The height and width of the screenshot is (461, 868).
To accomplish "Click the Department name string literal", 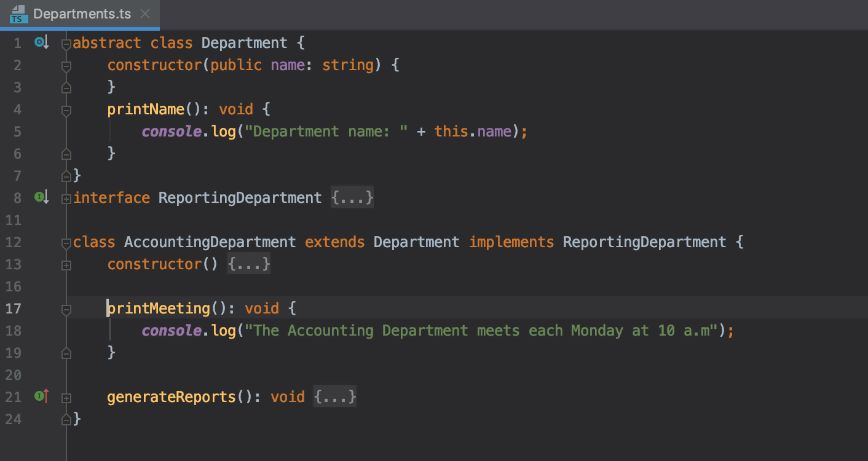I will (326, 132).
